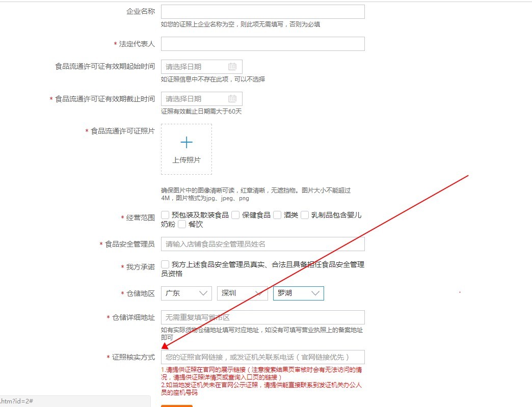Viewport: 532px width, 407px height.
Task: Click the 企业名称 input field
Action: click(x=262, y=12)
